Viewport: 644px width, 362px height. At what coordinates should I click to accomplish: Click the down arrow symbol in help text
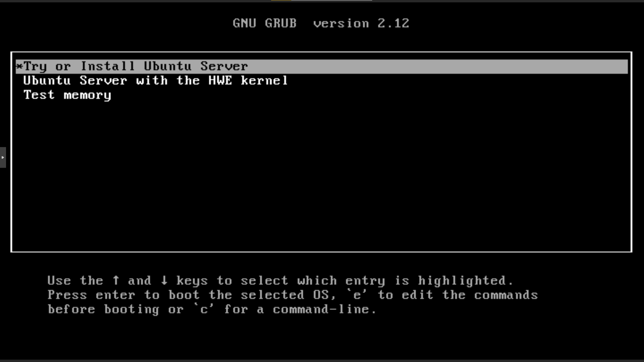click(x=164, y=280)
